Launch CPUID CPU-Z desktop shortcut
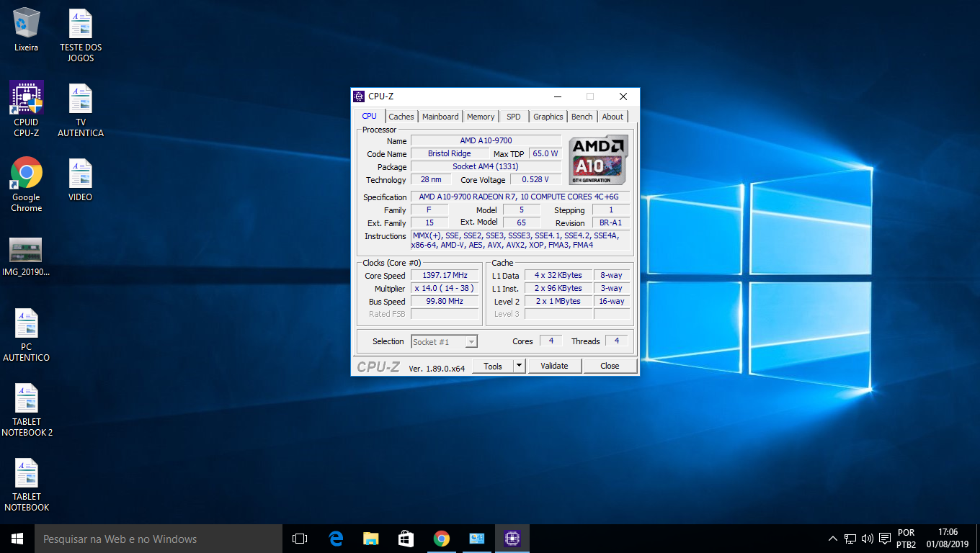 26,109
